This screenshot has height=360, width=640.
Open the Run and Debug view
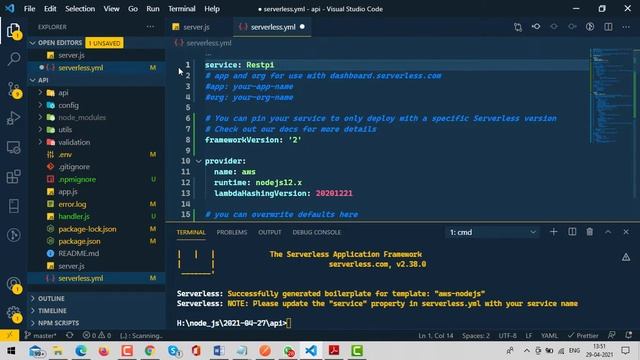(x=13, y=118)
